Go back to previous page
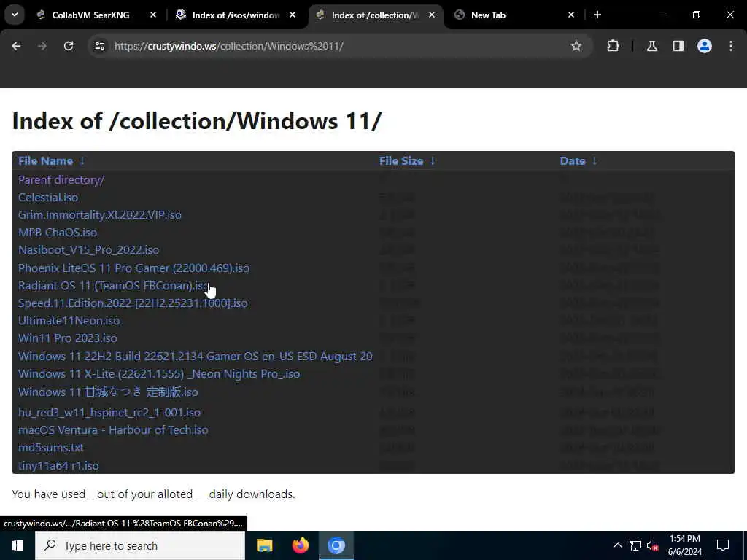This screenshot has width=747, height=560. click(x=16, y=46)
